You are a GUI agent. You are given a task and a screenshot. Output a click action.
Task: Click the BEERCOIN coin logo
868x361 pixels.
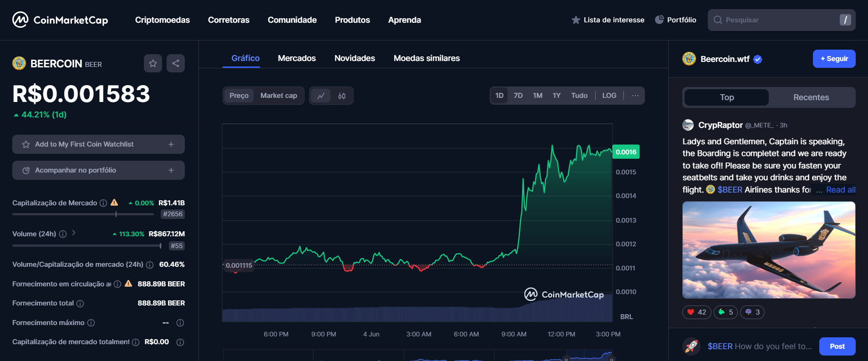19,63
